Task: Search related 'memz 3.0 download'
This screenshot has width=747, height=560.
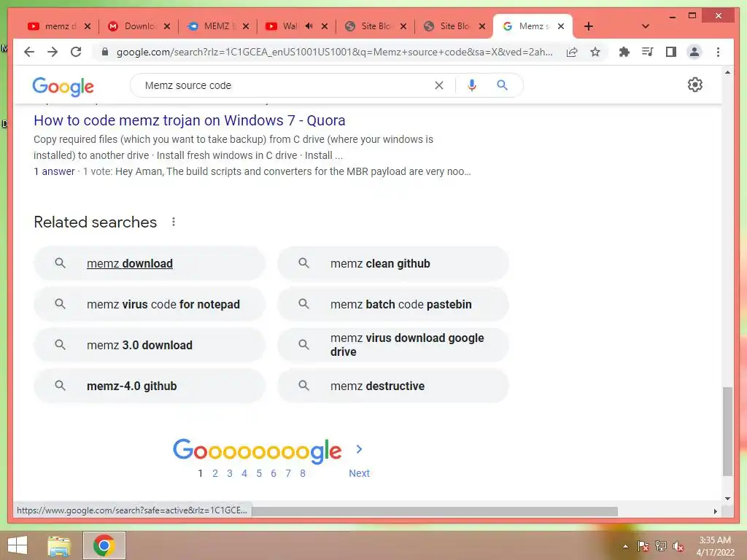Action: (x=149, y=345)
